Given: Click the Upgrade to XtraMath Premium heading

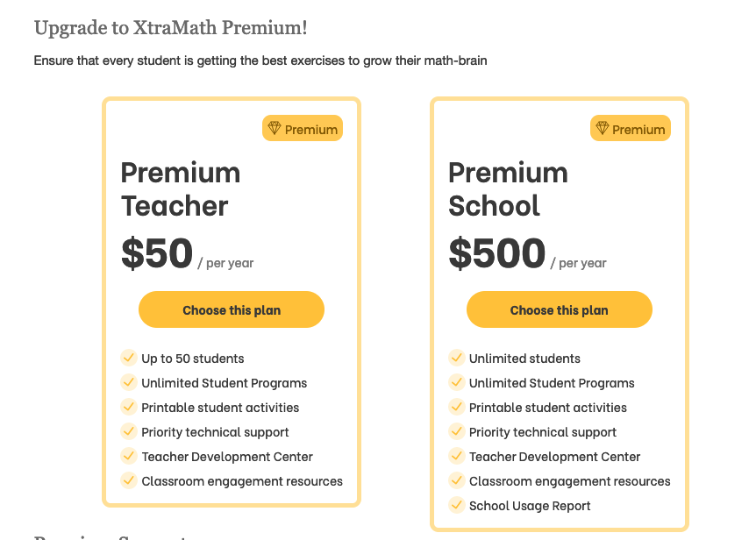Looking at the screenshot, I should pos(171,28).
